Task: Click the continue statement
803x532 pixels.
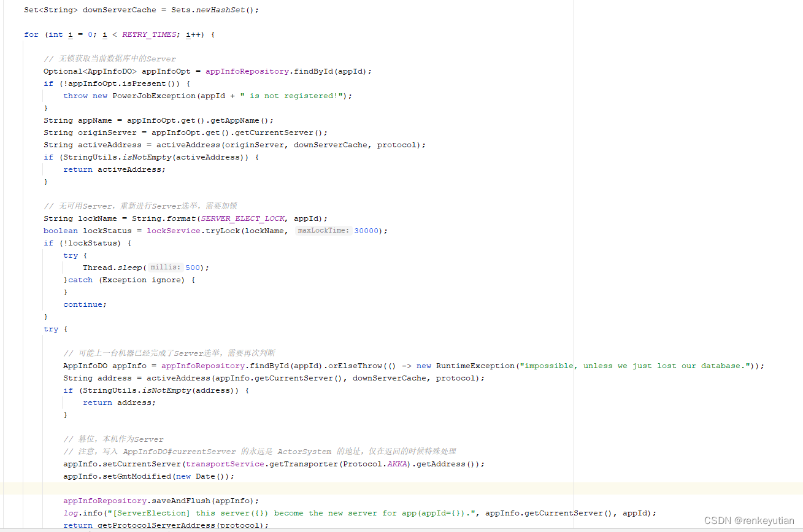Action: (x=85, y=304)
